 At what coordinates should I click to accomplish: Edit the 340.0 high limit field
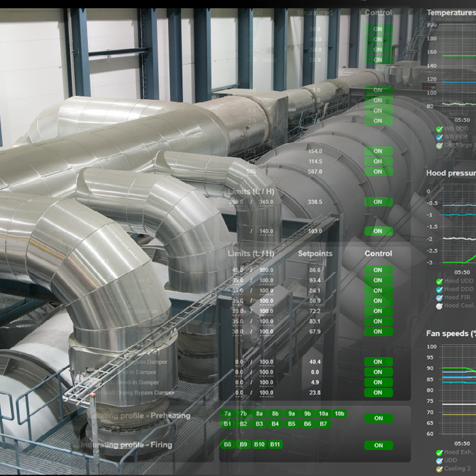[x=267, y=202]
